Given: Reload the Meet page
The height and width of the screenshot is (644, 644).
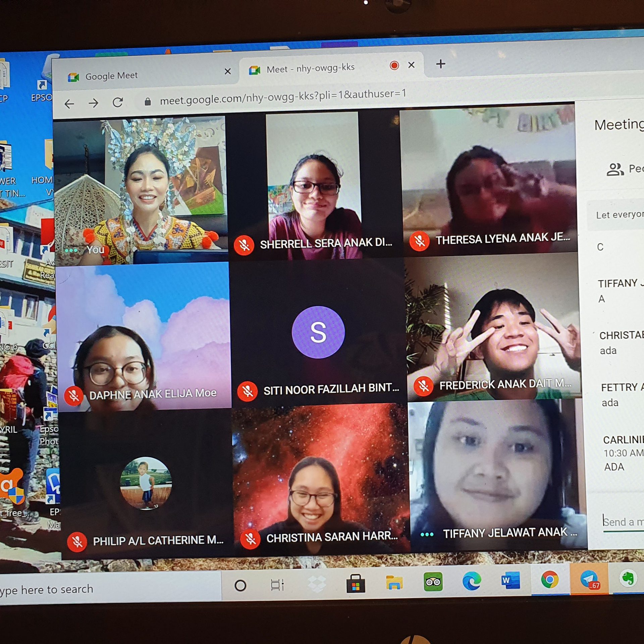Looking at the screenshot, I should point(118,102).
